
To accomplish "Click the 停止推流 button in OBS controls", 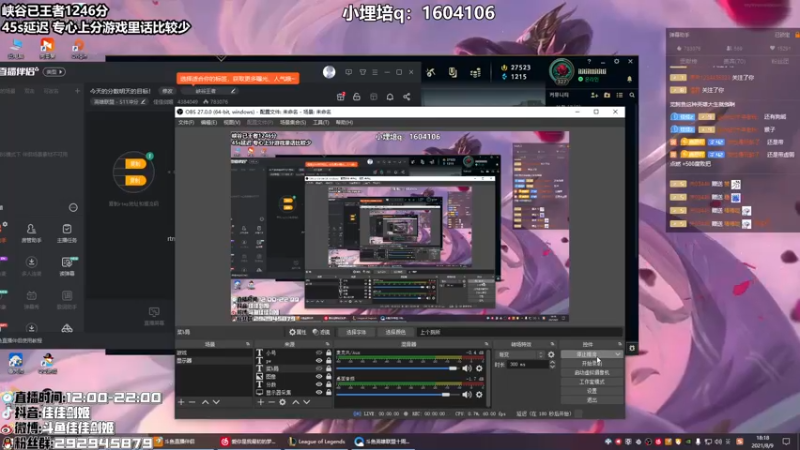I will [587, 354].
